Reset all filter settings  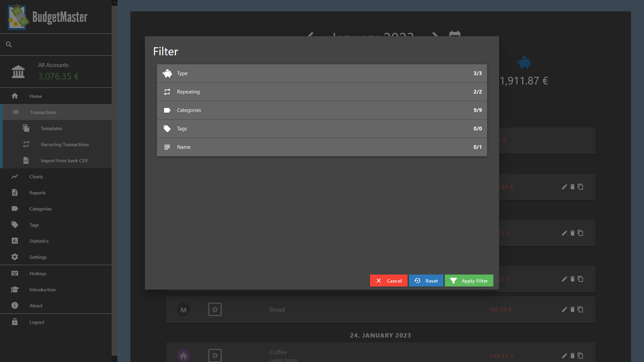pos(426,281)
